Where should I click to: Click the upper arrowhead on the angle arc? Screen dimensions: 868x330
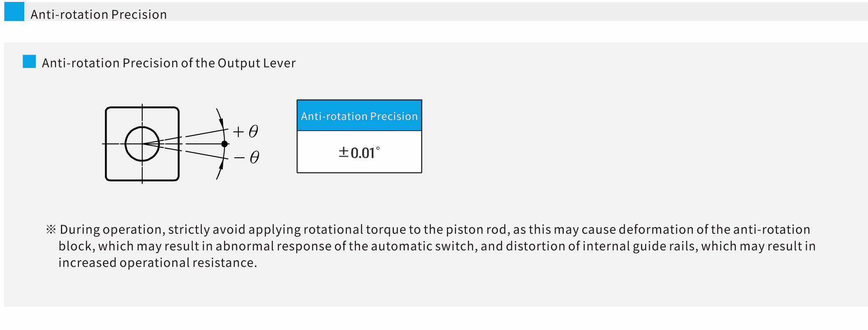coord(221,122)
